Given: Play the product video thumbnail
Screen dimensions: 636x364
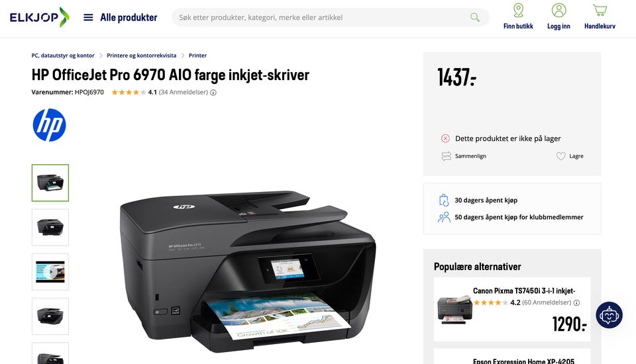Looking at the screenshot, I should tap(50, 272).
